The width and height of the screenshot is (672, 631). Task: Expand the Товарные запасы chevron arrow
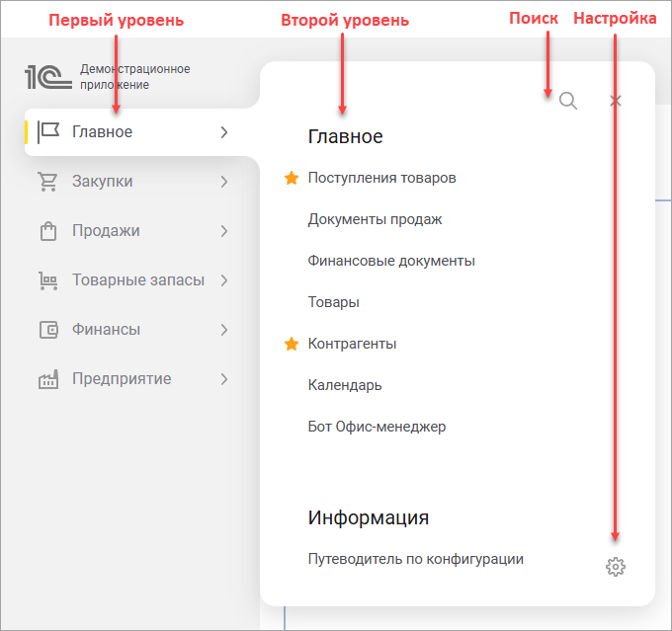click(224, 280)
